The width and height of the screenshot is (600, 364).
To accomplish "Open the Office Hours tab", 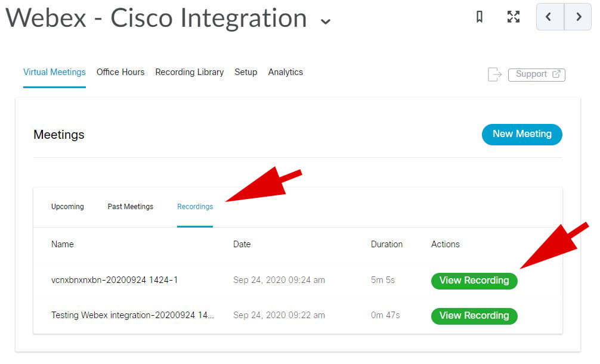I will [x=120, y=72].
